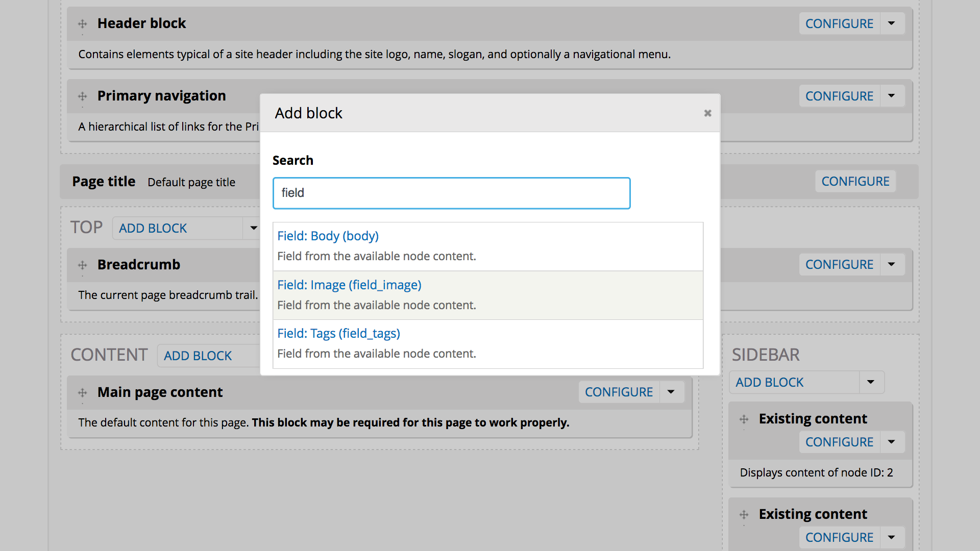Open Top region Add Block dropdown arrow
The width and height of the screenshot is (980, 551).
[254, 228]
